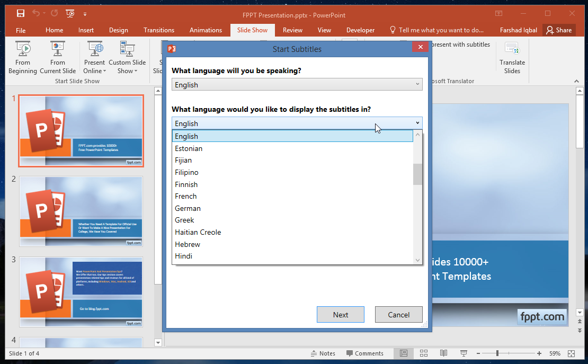Select slide 2 thumbnail in panel

[x=81, y=211]
